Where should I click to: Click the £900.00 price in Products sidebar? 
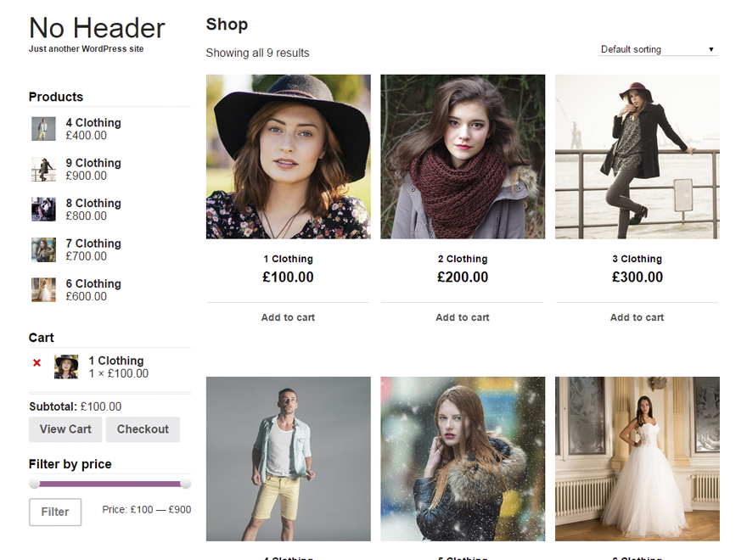[x=87, y=176]
